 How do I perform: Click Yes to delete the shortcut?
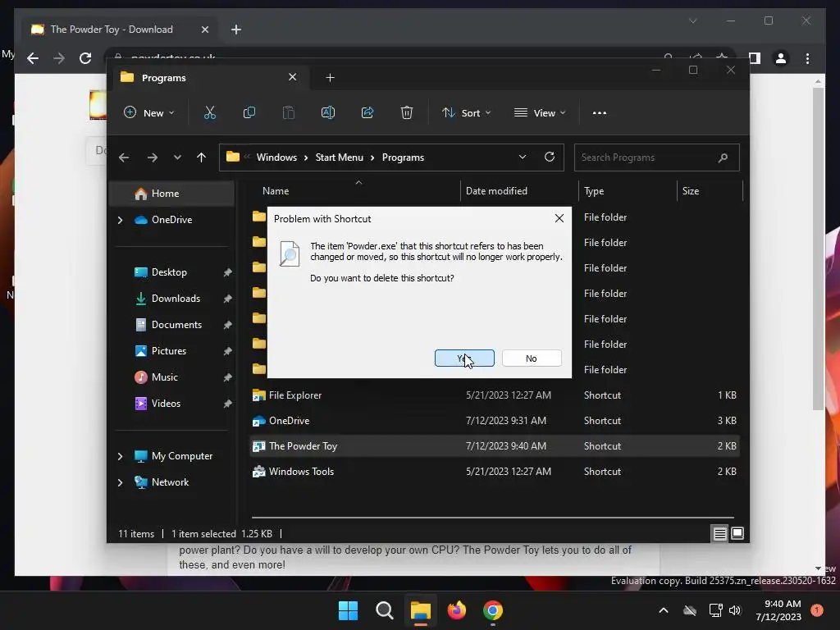click(464, 358)
